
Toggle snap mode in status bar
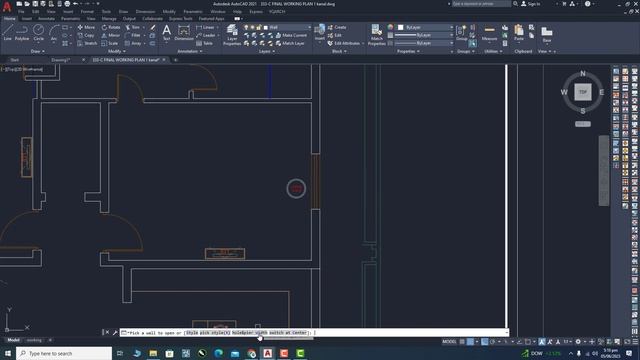(x=470, y=342)
